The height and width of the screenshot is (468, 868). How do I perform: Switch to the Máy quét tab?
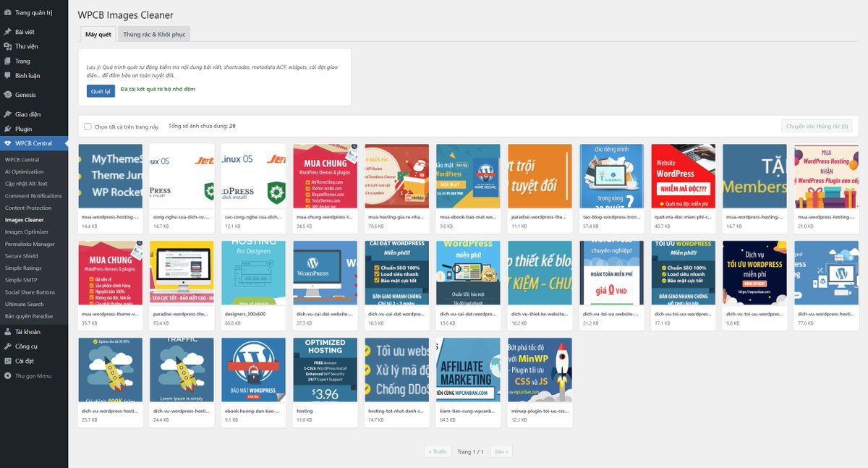(98, 34)
